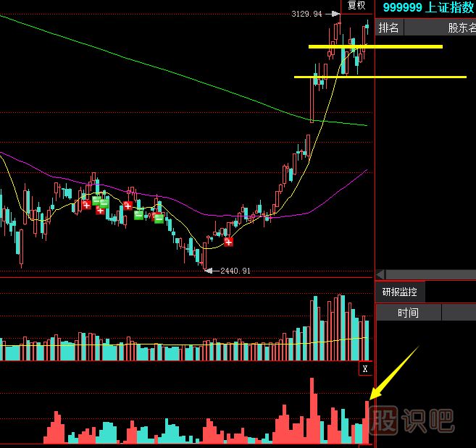Switch to the 股东名 tab
This screenshot has height=448, width=476.
pos(461,28)
